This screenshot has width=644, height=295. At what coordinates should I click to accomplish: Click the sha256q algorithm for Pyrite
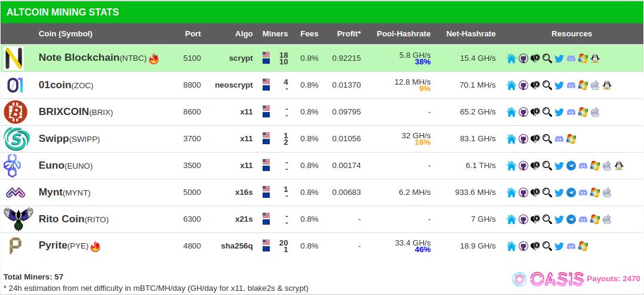(237, 246)
